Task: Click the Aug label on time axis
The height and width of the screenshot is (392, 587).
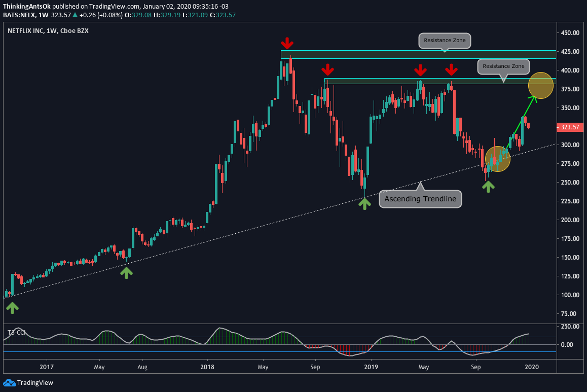Action: click(x=142, y=367)
